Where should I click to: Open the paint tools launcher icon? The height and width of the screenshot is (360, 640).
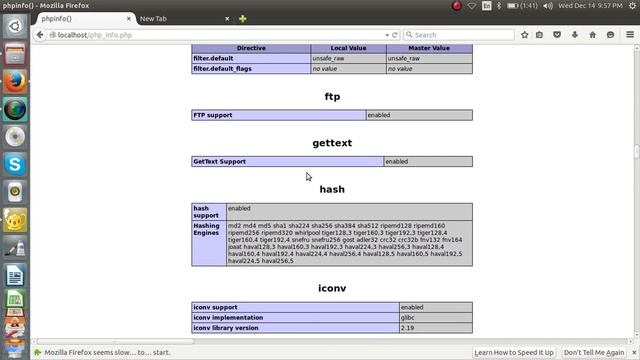(x=15, y=247)
